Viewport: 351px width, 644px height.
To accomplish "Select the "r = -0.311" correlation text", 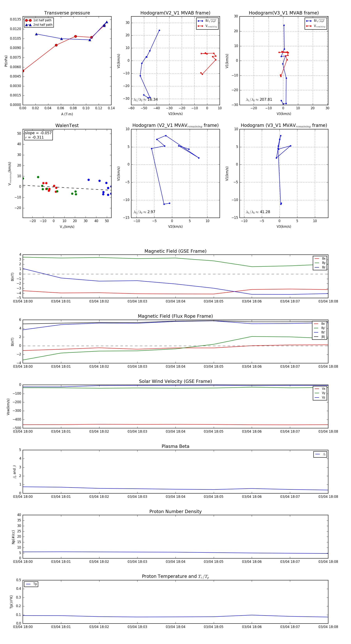I will pyautogui.click(x=35, y=137).
